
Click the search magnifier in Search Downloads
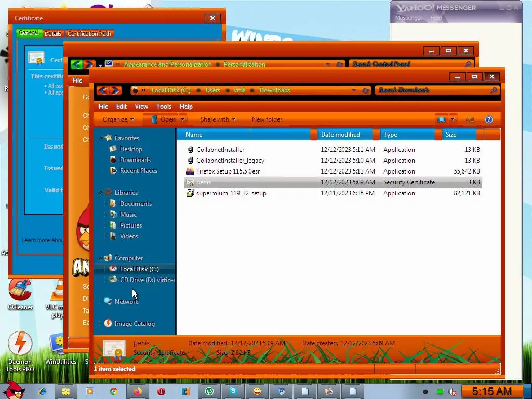point(494,90)
